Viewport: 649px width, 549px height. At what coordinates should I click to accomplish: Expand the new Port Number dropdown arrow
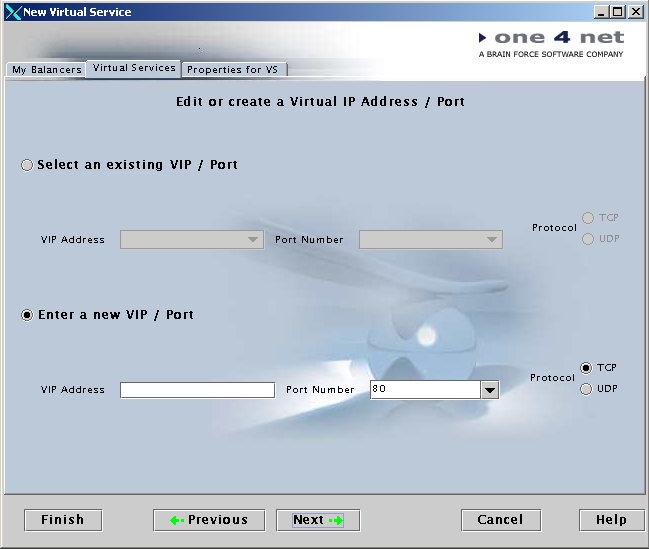(x=490, y=390)
